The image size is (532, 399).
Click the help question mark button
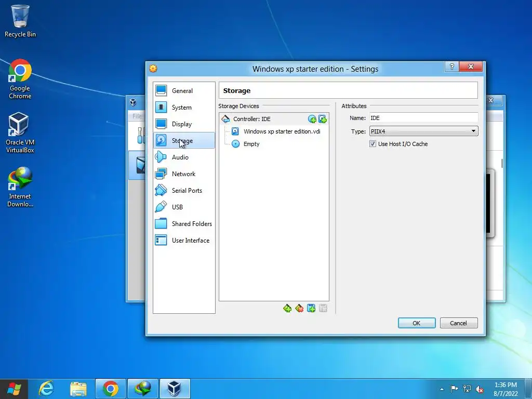click(451, 66)
